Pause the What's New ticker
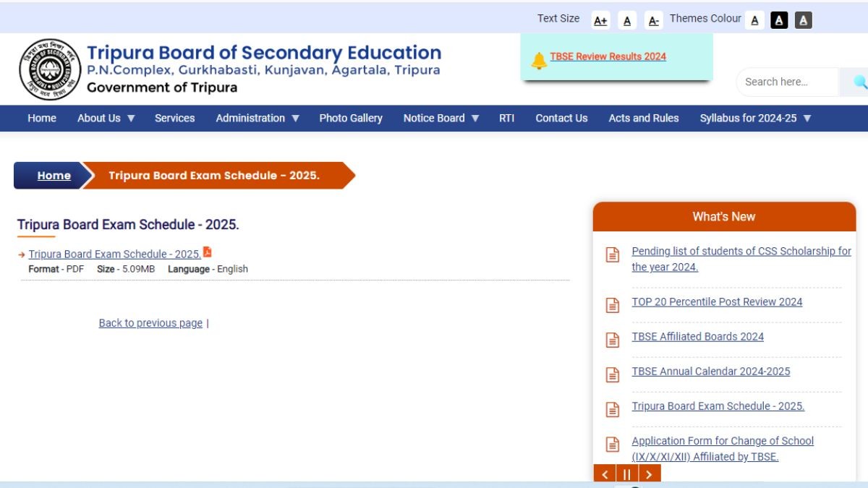The height and width of the screenshot is (488, 868). click(x=627, y=474)
